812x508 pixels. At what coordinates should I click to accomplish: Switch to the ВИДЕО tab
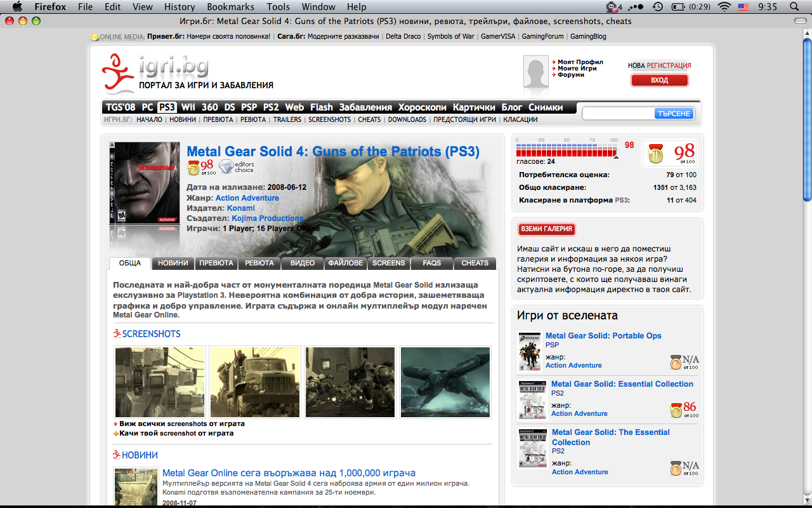tap(303, 263)
